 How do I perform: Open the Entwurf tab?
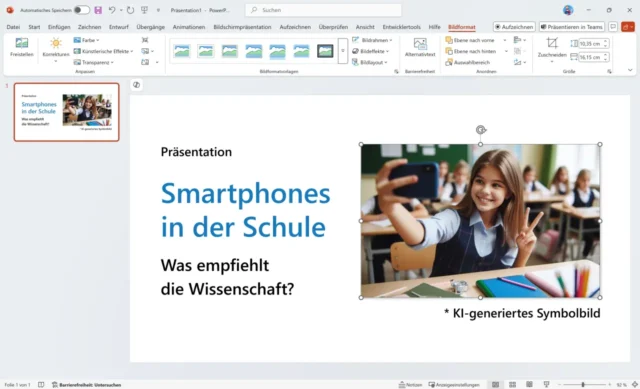[118, 27]
